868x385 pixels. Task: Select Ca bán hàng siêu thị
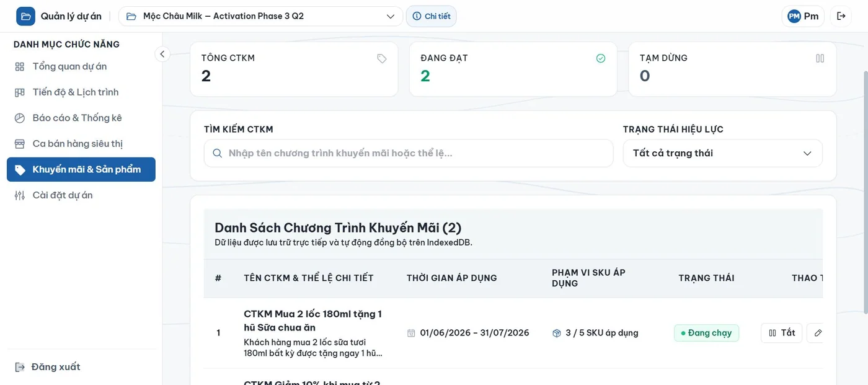[81, 144]
